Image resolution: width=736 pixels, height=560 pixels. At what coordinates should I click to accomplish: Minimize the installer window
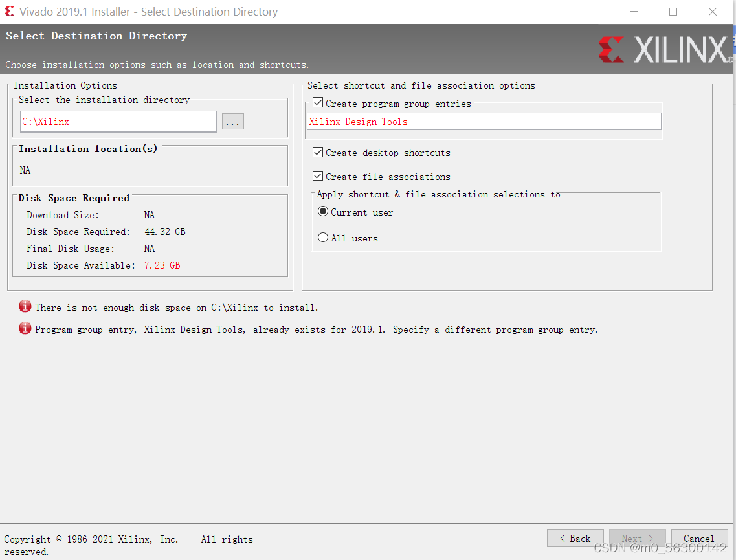click(x=634, y=11)
